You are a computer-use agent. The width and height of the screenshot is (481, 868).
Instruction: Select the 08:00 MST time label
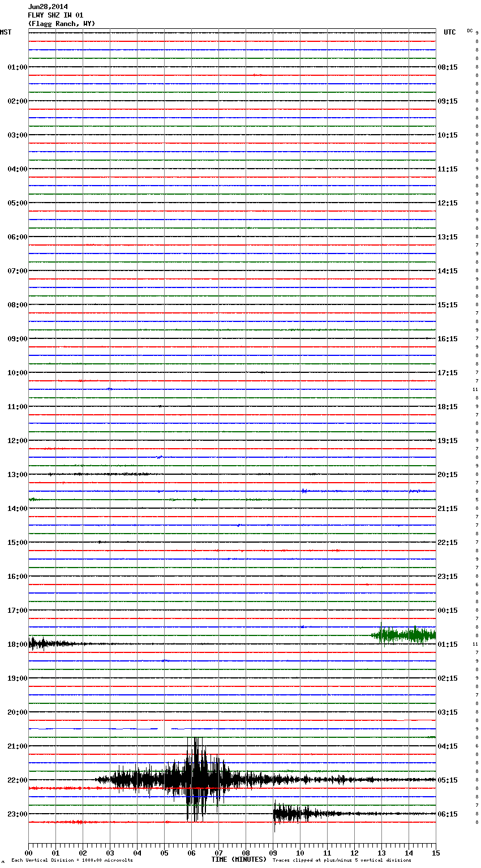click(17, 305)
